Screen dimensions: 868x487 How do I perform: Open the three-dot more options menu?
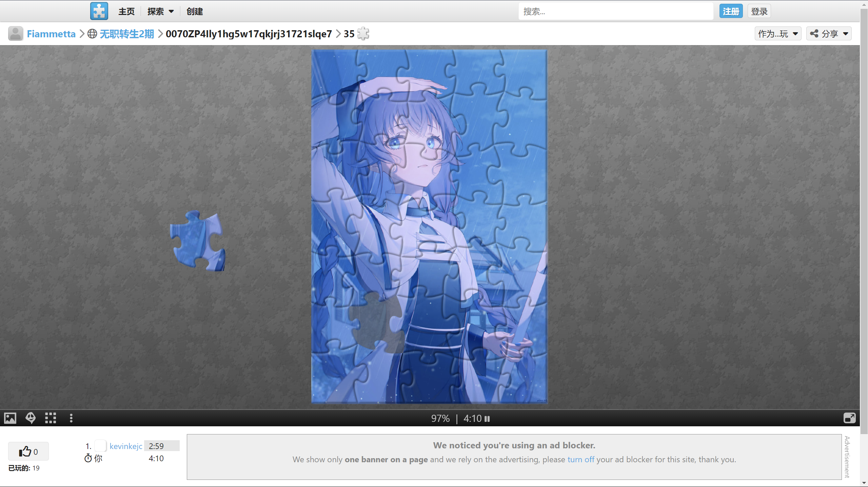(x=71, y=418)
